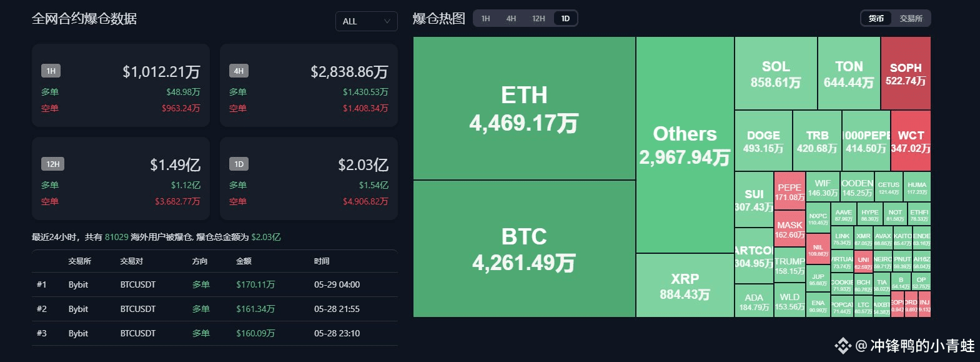
Task: Choose the 12H heatmap timeframe
Action: coord(538,19)
